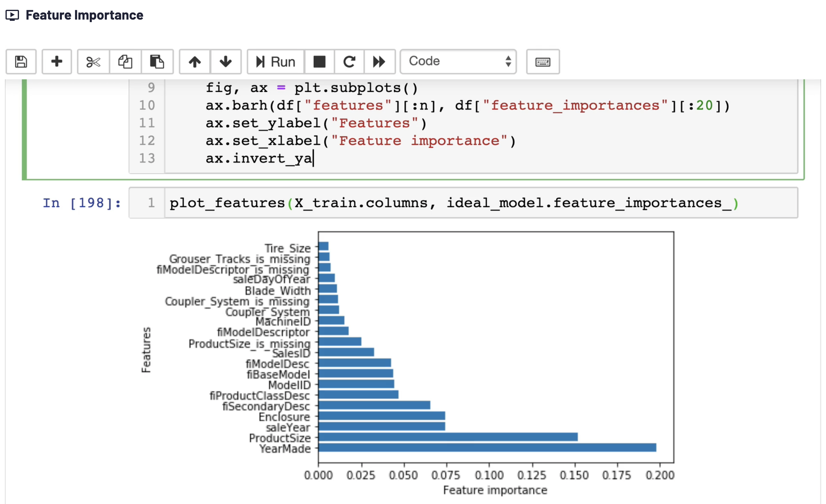Restart the kernel

349,62
